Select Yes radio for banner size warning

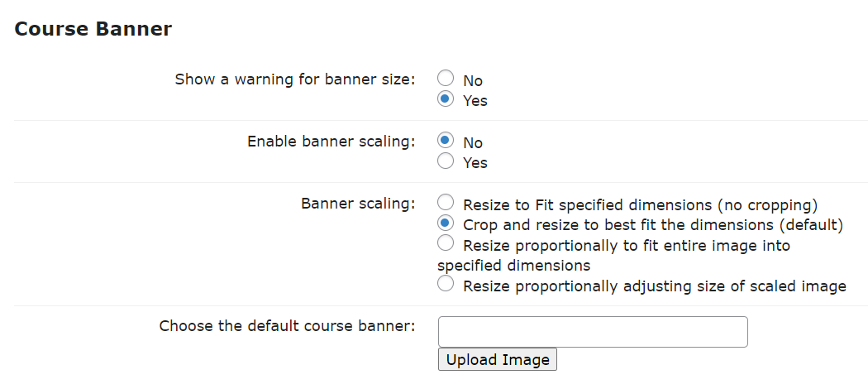coord(445,98)
